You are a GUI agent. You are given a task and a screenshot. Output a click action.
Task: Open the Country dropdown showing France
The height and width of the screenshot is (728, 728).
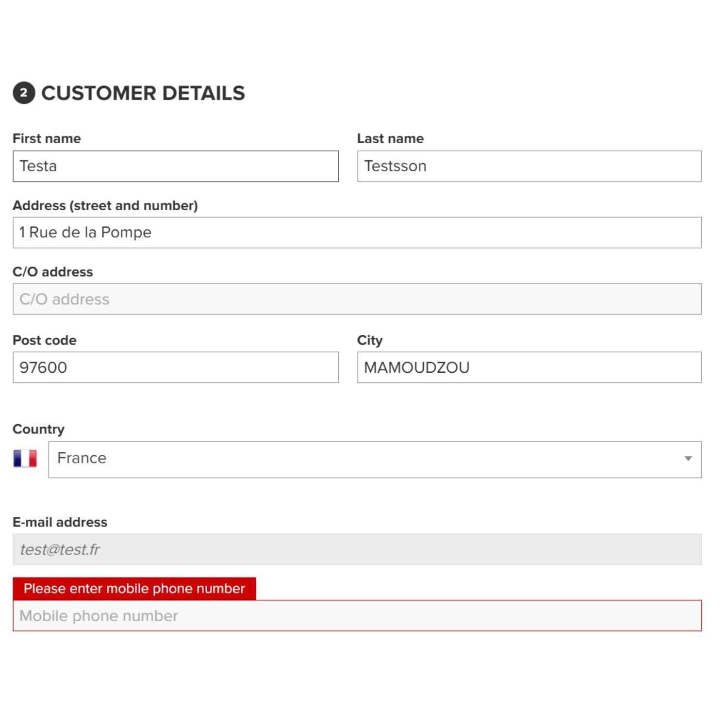tap(375, 459)
